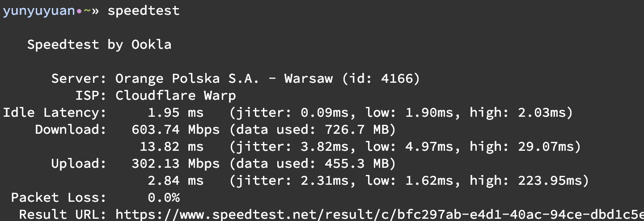Click the Download speed 603.74 Mbps value
Viewport: 644px width, 221px height.
(175, 130)
